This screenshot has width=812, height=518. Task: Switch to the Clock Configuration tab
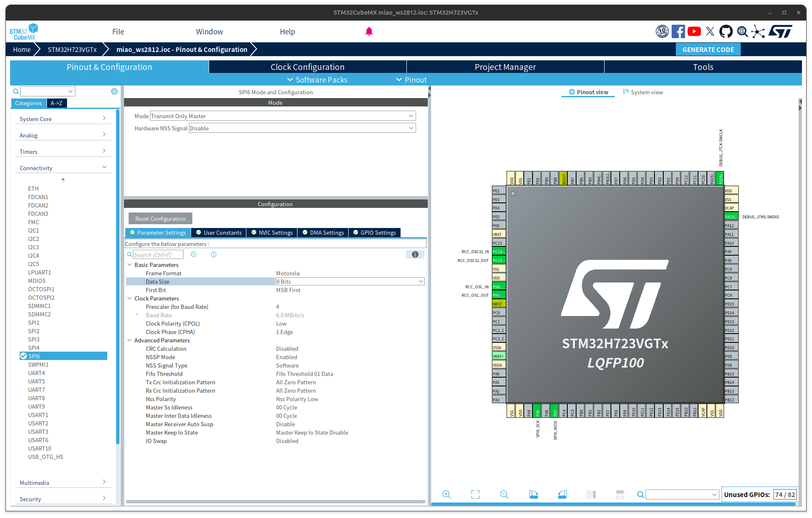[307, 67]
